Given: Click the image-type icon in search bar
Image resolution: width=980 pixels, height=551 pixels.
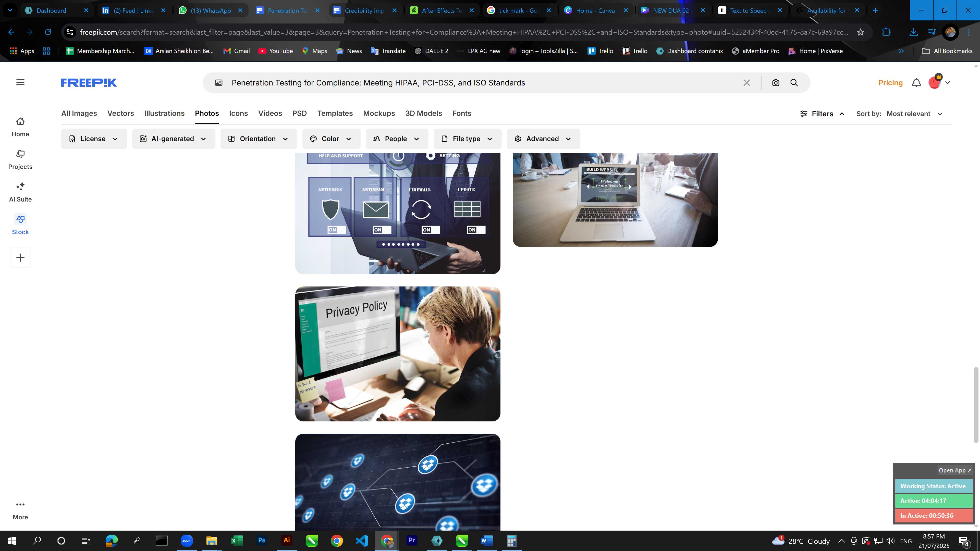Looking at the screenshot, I should click(219, 82).
